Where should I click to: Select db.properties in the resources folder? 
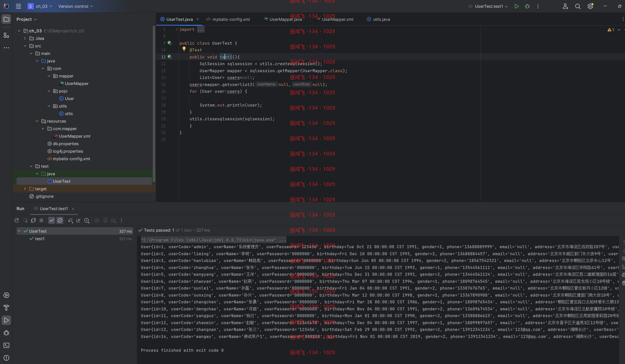point(63,144)
